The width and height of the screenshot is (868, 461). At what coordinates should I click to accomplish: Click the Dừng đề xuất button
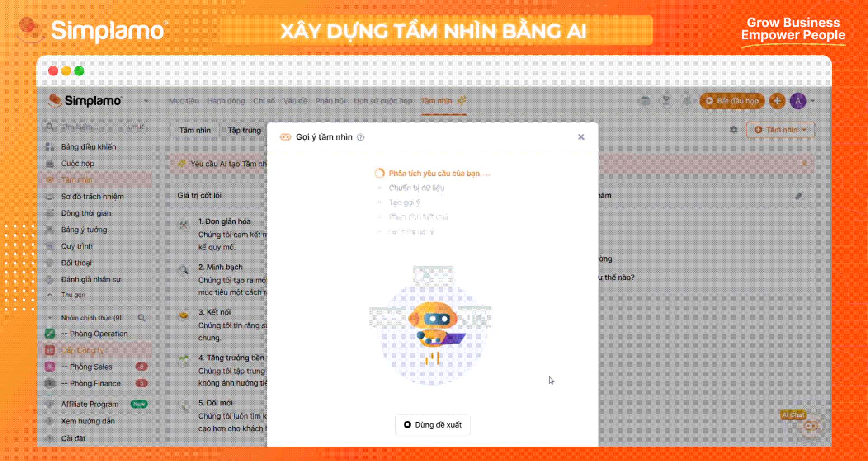[x=433, y=425]
